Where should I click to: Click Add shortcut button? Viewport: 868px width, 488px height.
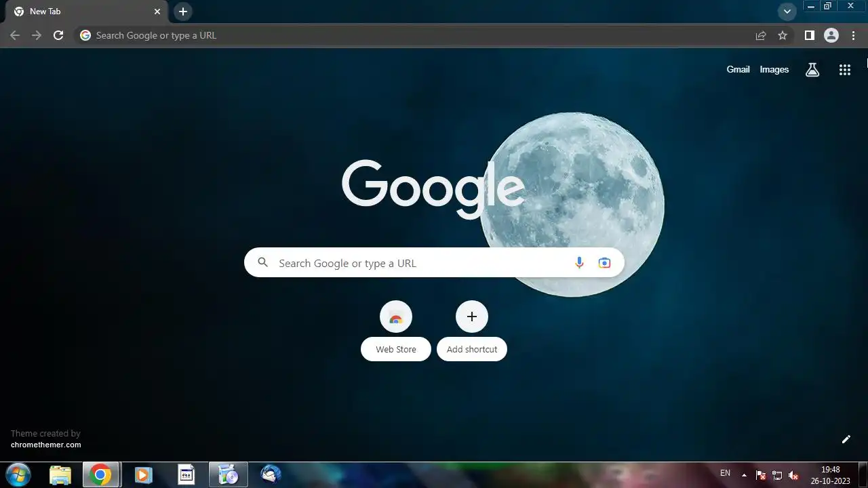pyautogui.click(x=472, y=331)
